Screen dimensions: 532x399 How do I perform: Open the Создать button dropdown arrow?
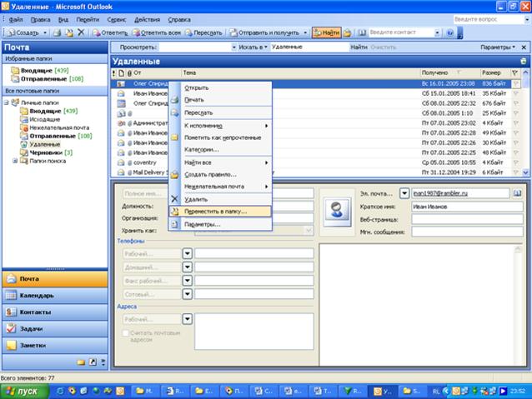pos(45,32)
